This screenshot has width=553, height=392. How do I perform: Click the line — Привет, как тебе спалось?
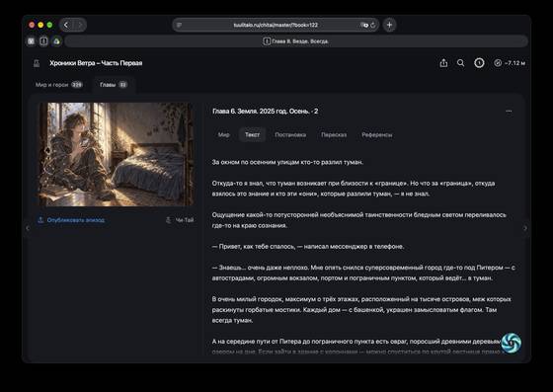308,247
